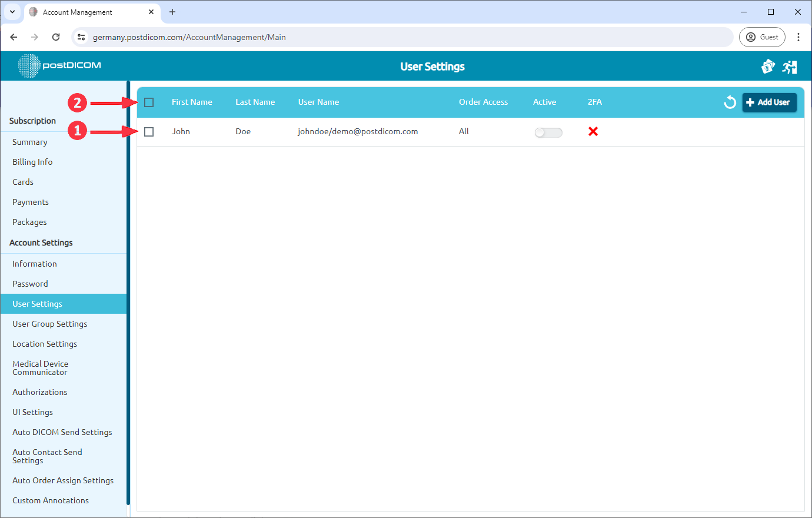This screenshot has height=518, width=812.
Task: Click the red X in John Doe's 2FA column
Action: point(593,131)
